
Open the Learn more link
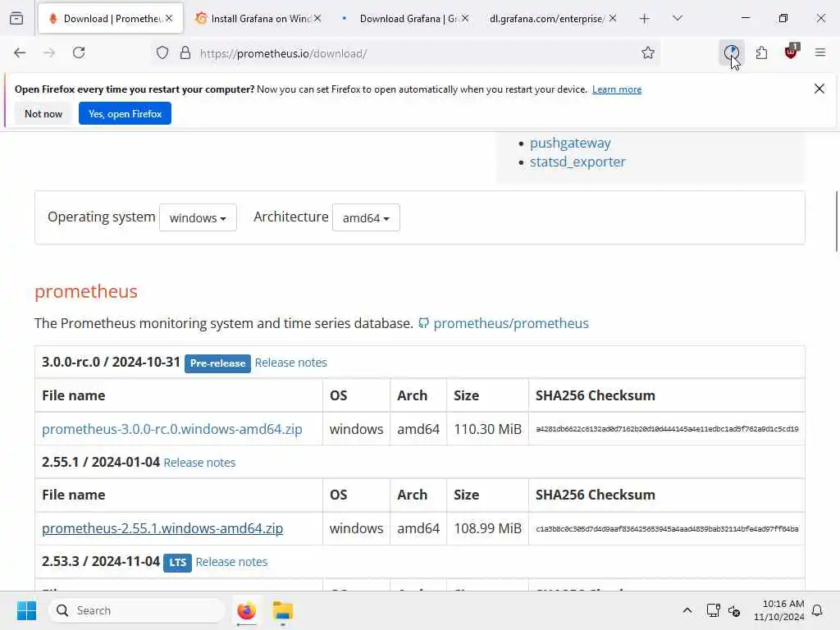(617, 89)
